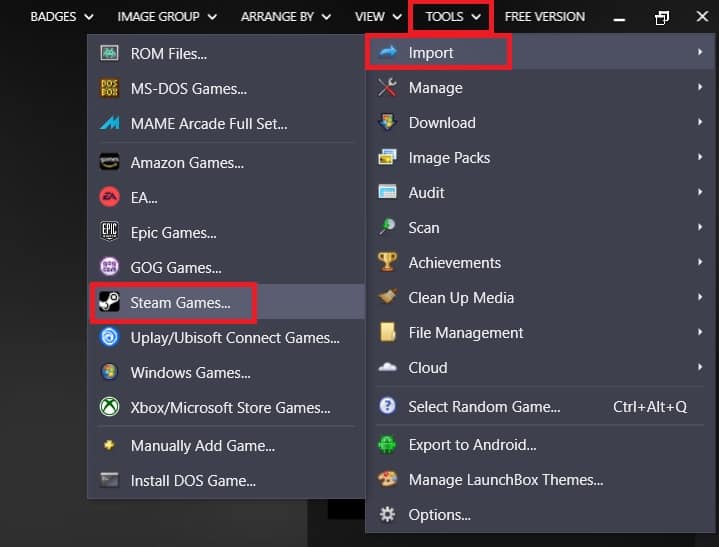Click the Select Random Game question mark icon
This screenshot has height=547, width=719.
pyautogui.click(x=387, y=406)
